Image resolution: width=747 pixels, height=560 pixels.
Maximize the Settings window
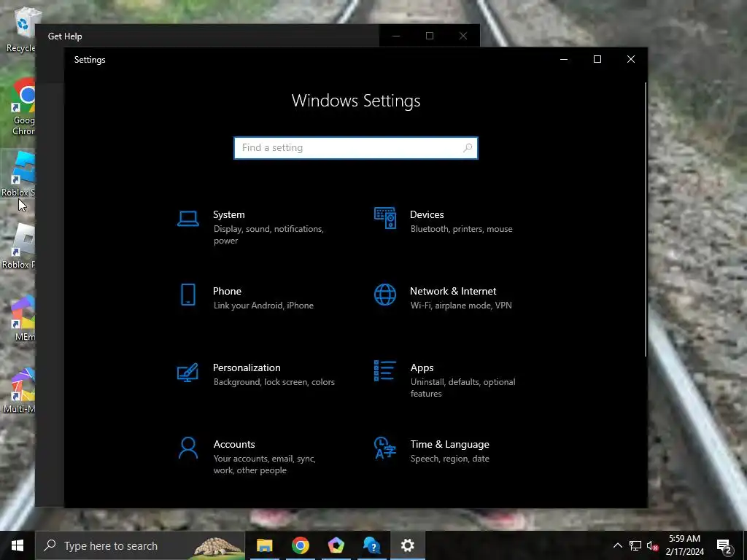click(x=597, y=59)
